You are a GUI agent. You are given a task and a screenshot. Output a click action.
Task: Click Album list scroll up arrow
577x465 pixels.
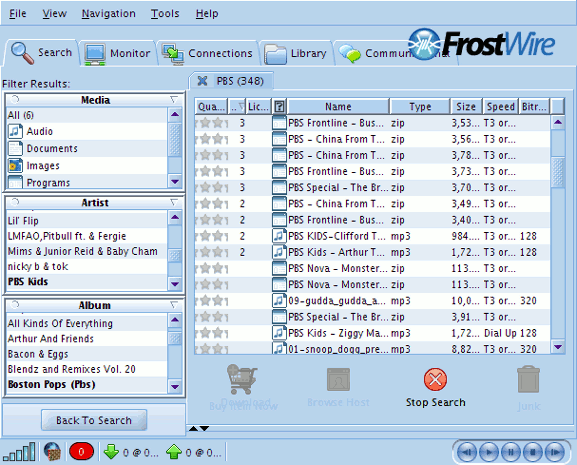pos(175,320)
